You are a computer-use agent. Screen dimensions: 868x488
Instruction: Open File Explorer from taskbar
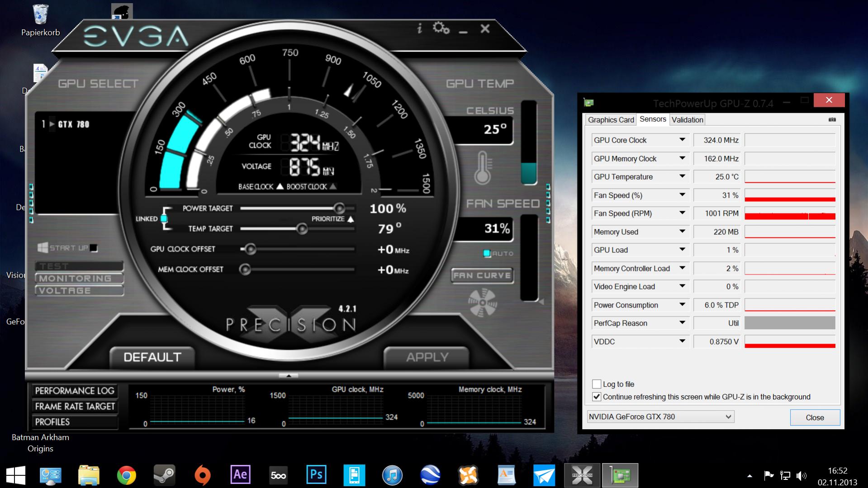(89, 475)
